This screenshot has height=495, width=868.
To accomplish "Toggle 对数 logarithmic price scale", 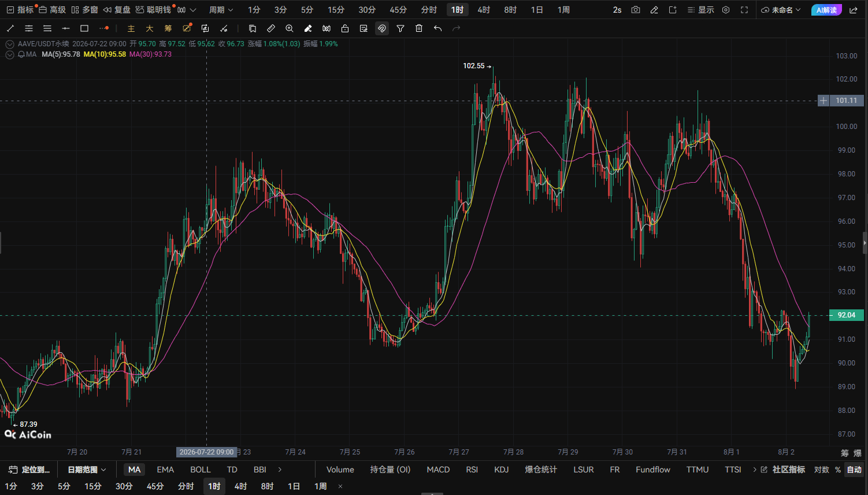I will tap(821, 470).
